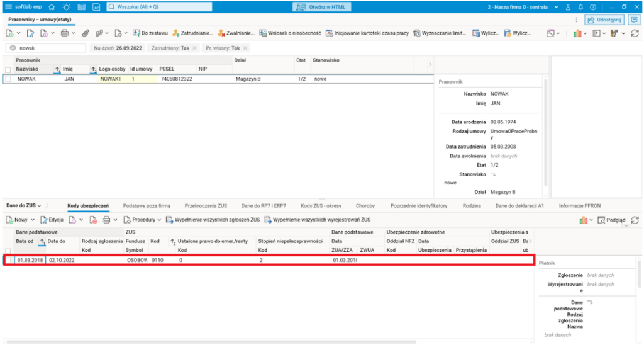Open the Kody ZUS - okresy tab
This screenshot has height=357, width=644.
[x=321, y=206]
